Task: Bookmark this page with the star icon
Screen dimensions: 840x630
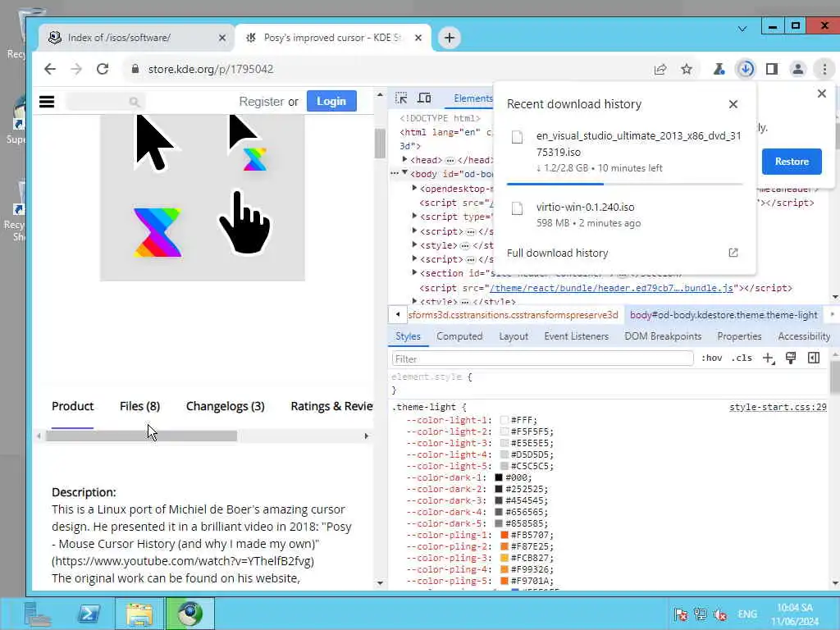Action: point(687,69)
